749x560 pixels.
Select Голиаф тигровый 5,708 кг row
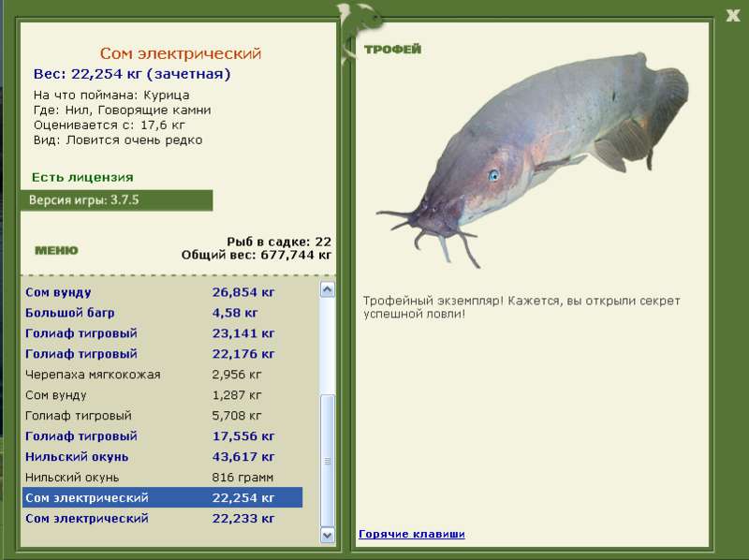(x=162, y=415)
